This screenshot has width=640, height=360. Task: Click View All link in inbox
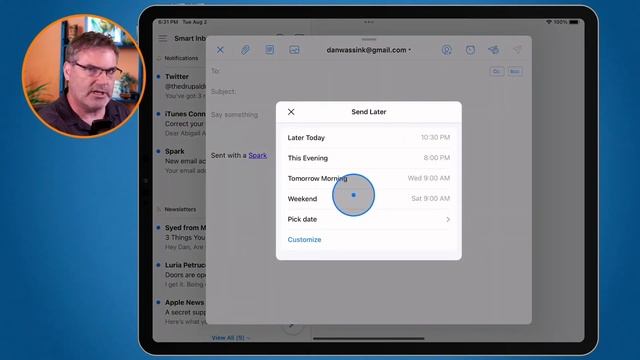click(231, 338)
